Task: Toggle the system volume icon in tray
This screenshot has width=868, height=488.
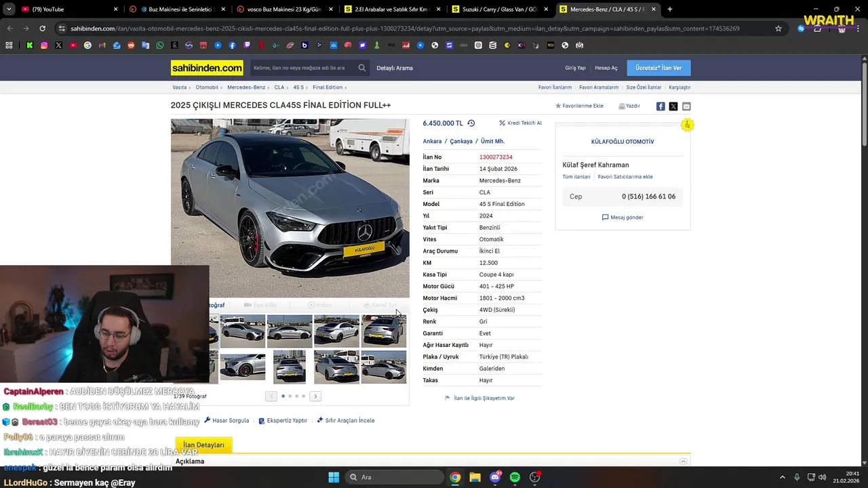Action: [x=822, y=477]
